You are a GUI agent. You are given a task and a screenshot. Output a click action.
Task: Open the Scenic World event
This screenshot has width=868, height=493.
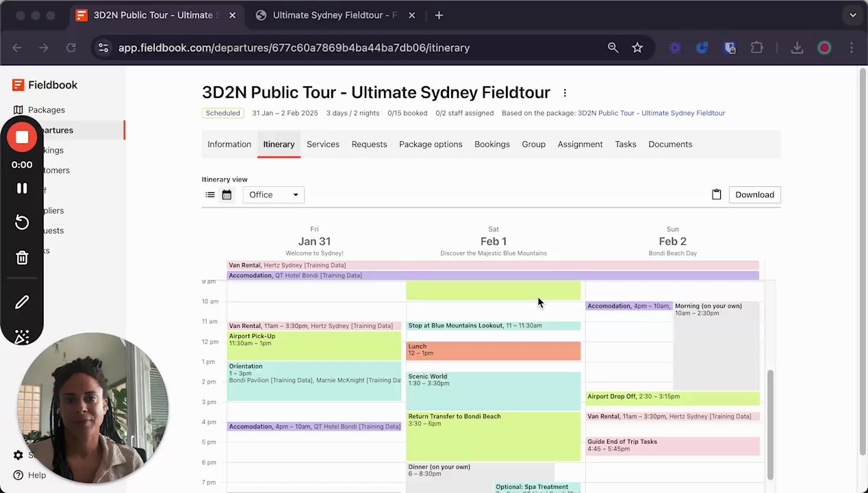[493, 391]
